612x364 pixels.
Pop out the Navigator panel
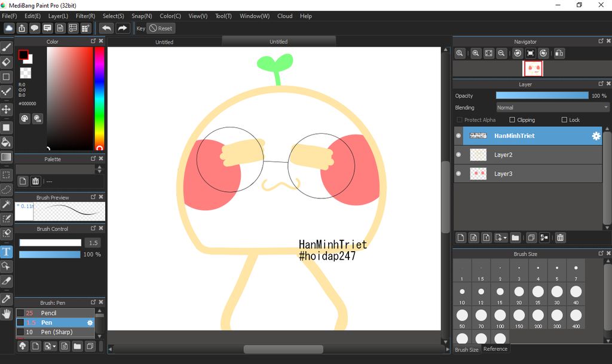[601, 41]
